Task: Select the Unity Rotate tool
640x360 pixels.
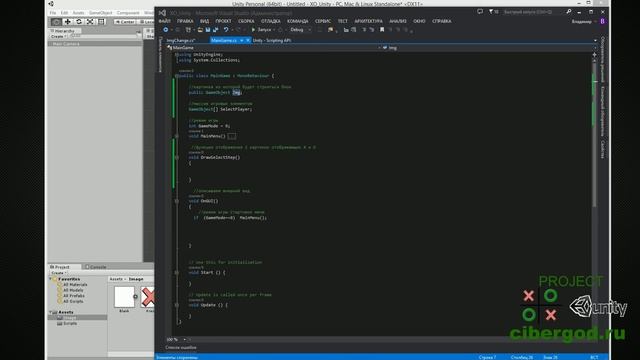Action: click(79, 22)
